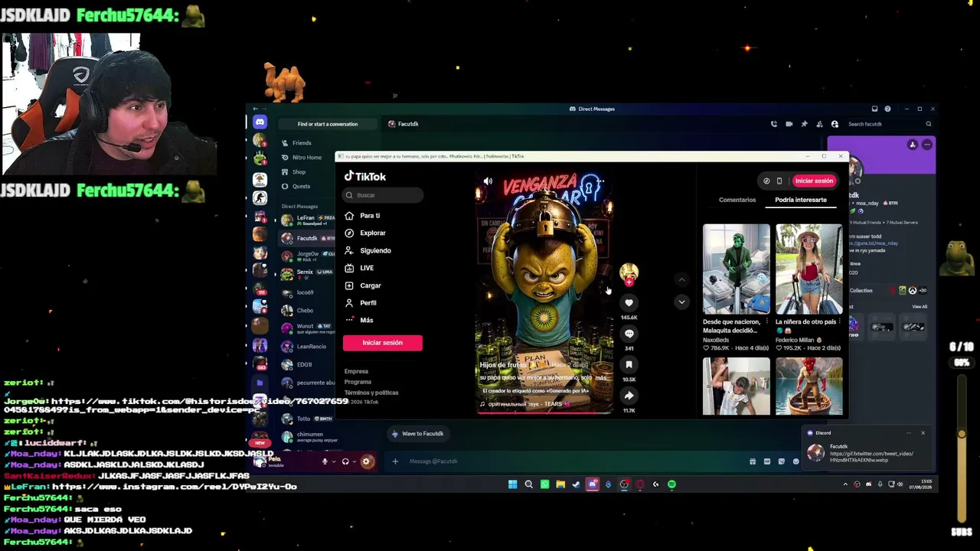Click the Discord home logo icon
Image resolution: width=980 pixels, height=551 pixels.
click(260, 122)
